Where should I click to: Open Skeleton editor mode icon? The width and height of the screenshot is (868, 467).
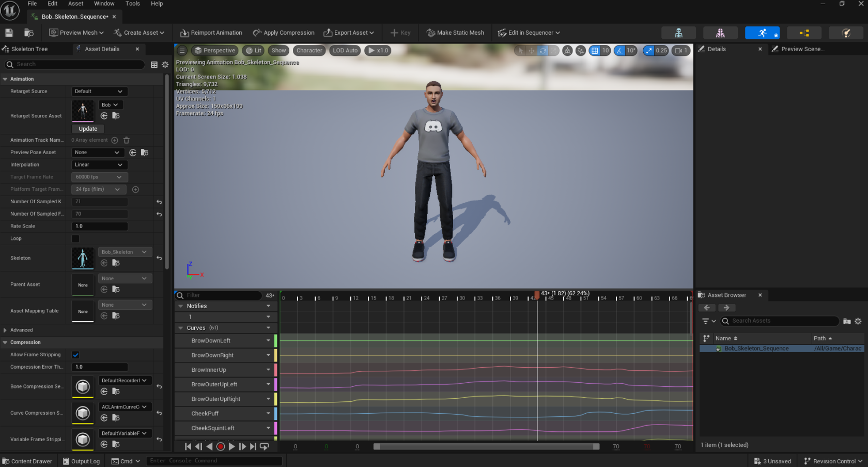click(x=679, y=33)
